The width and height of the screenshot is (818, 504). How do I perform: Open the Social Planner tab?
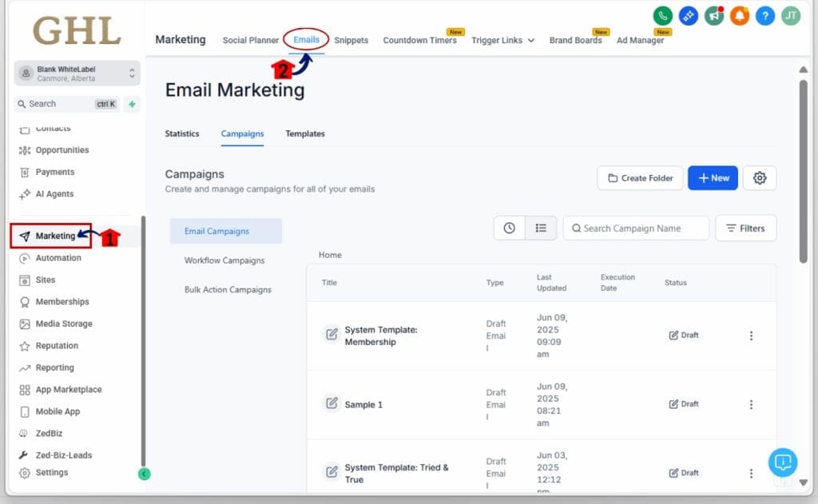coord(250,40)
